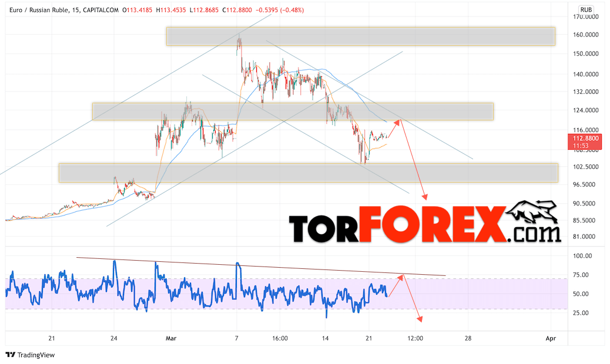Click the 7 date label on time axis

pyautogui.click(x=236, y=338)
